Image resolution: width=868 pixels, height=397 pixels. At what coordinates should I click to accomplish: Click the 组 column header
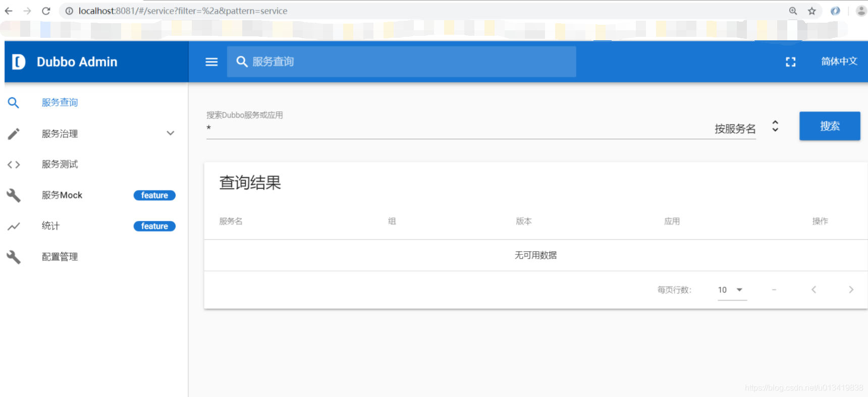[392, 221]
